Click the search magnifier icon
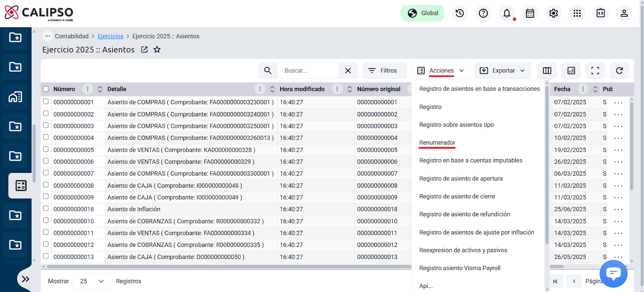The height and width of the screenshot is (292, 644). point(268,70)
